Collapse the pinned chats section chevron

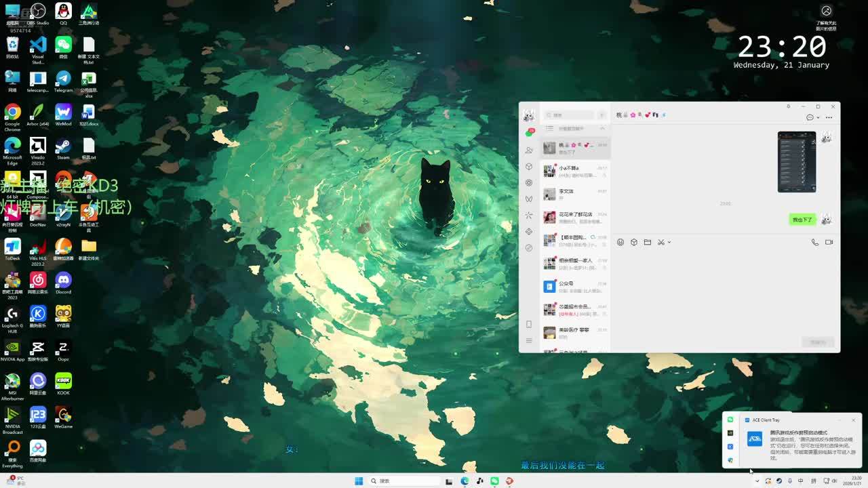tap(601, 129)
